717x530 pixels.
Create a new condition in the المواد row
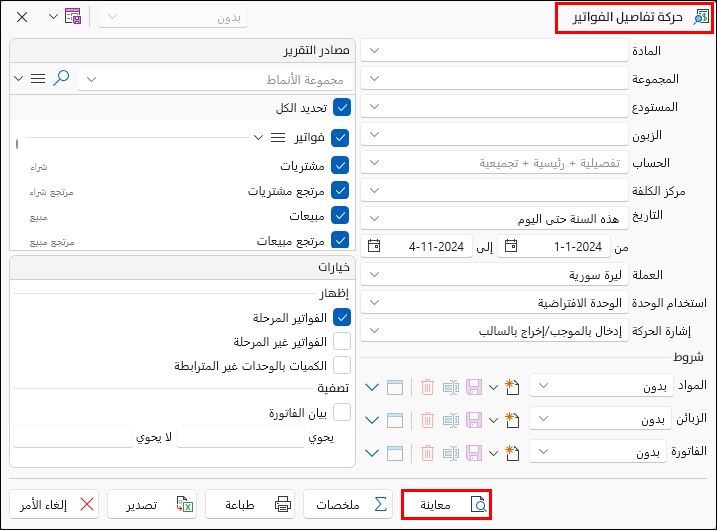tap(512, 387)
